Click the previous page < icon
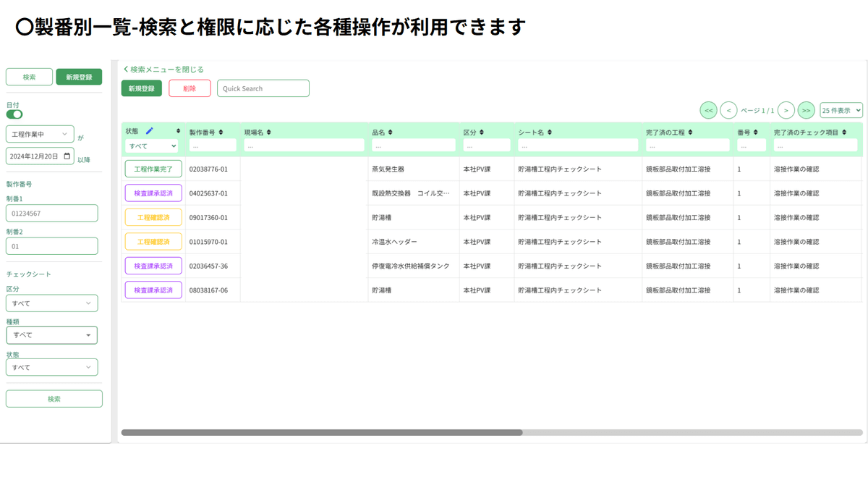This screenshot has height=488, width=868. [728, 110]
